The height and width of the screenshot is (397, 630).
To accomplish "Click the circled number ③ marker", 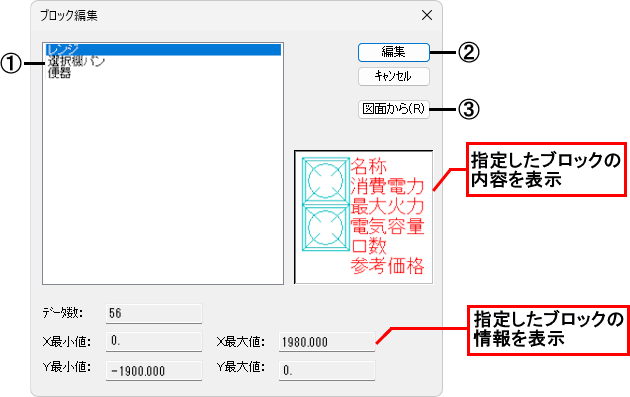I will tap(469, 109).
